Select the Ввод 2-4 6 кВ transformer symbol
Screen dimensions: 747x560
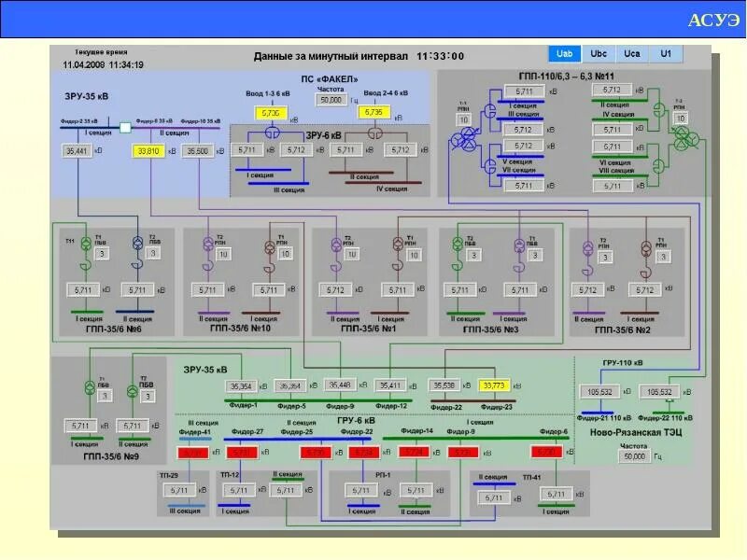375,133
